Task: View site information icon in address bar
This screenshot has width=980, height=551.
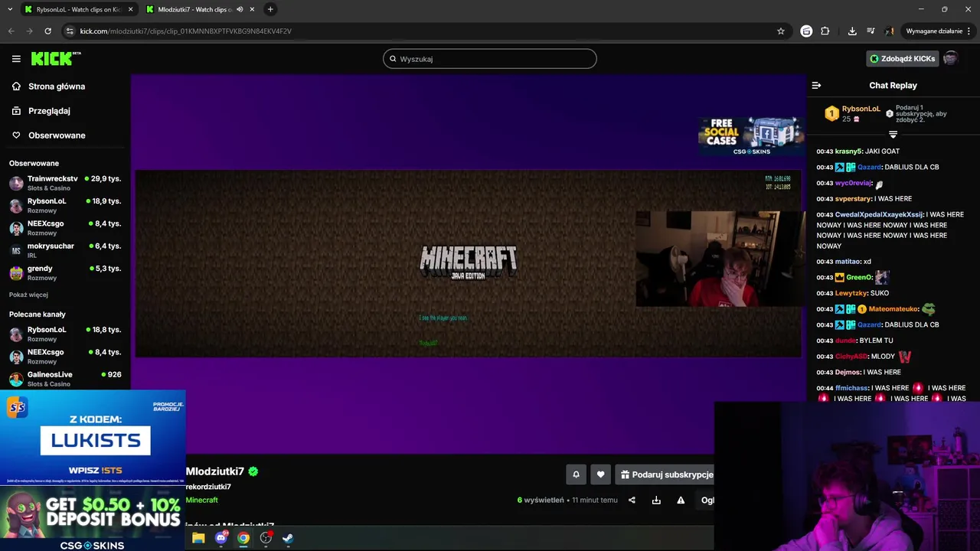Action: pyautogui.click(x=70, y=31)
